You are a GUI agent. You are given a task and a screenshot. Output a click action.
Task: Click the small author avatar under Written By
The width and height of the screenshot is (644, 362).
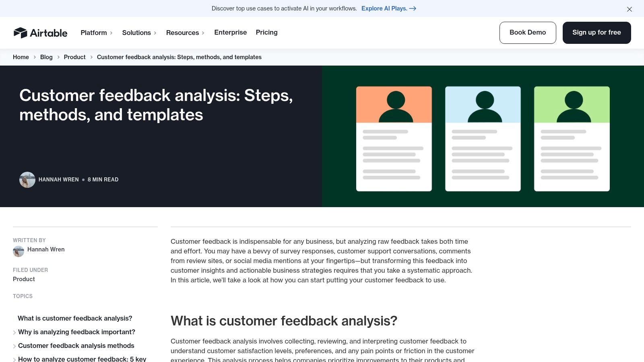[x=19, y=251]
